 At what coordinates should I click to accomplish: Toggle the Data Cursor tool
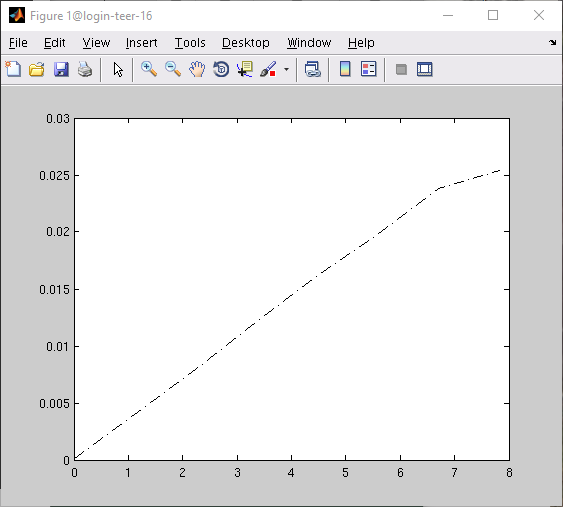245,69
